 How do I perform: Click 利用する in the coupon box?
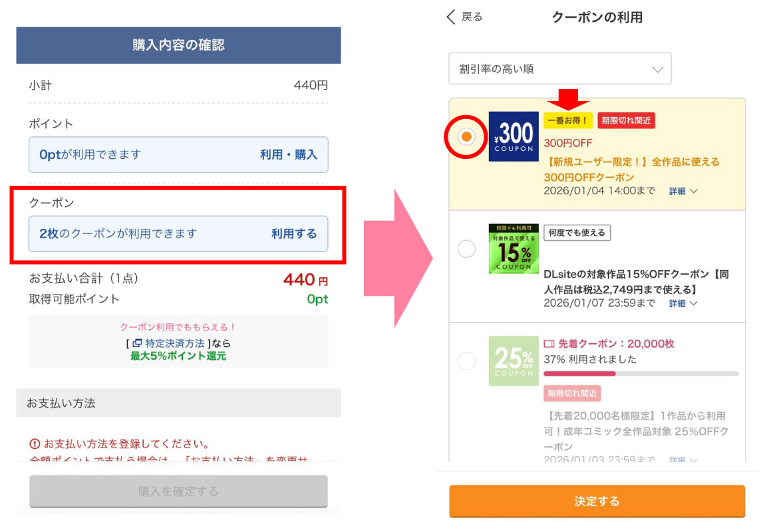click(294, 233)
